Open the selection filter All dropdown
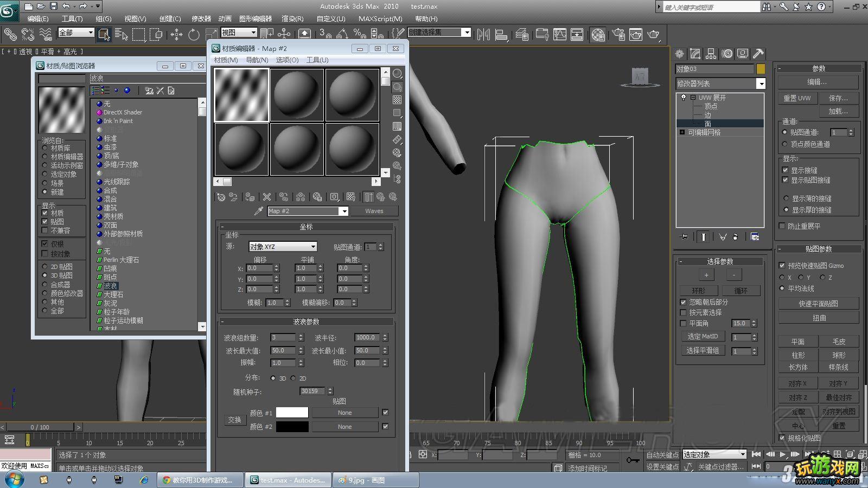The width and height of the screenshot is (868, 488). click(x=76, y=33)
